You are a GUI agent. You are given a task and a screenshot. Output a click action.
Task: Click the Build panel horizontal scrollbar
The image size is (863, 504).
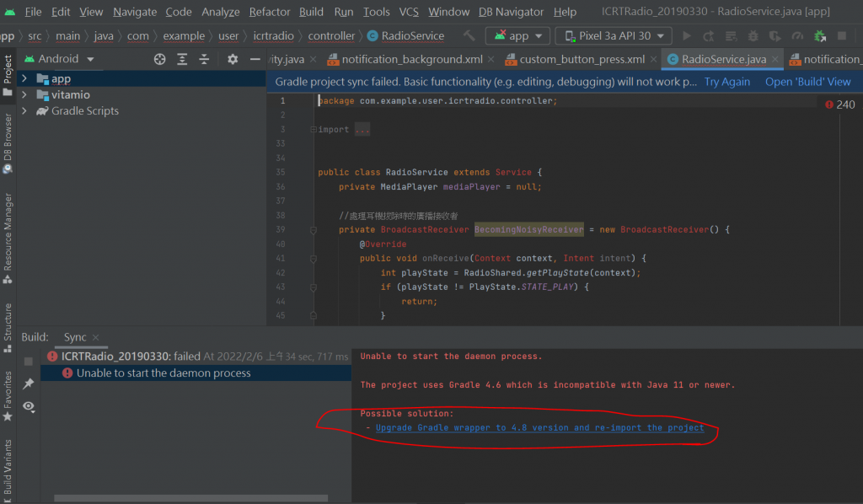[x=191, y=498]
